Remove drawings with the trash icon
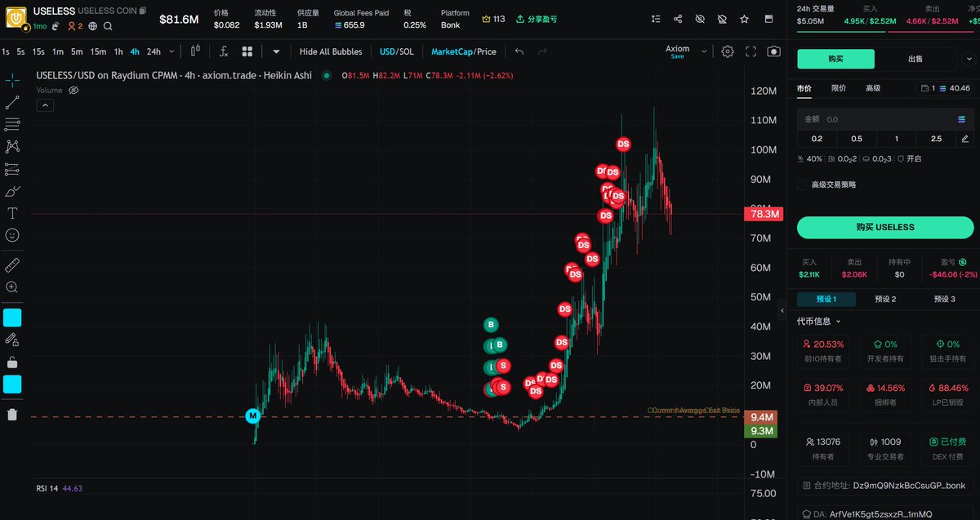 12,414
